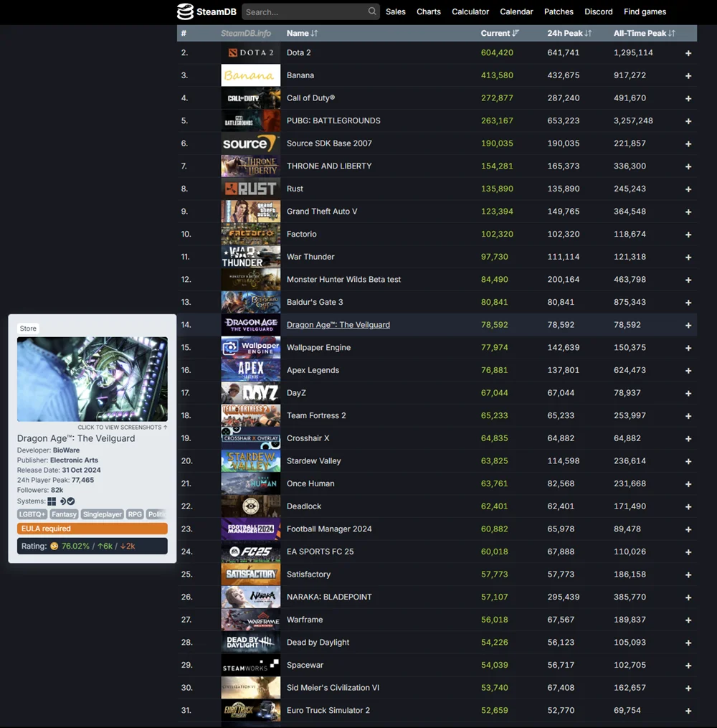Click the plus icon in the Factorio row
Image resolution: width=717 pixels, height=728 pixels.
click(688, 235)
